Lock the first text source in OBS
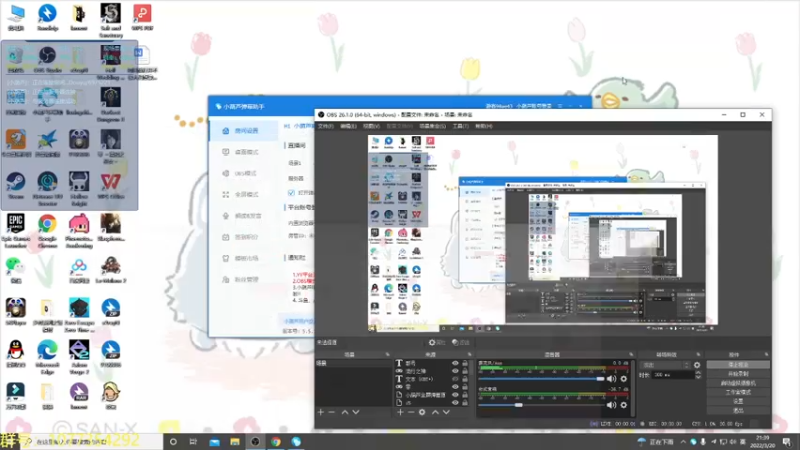Image resolution: width=800 pixels, height=450 pixels. click(x=465, y=363)
